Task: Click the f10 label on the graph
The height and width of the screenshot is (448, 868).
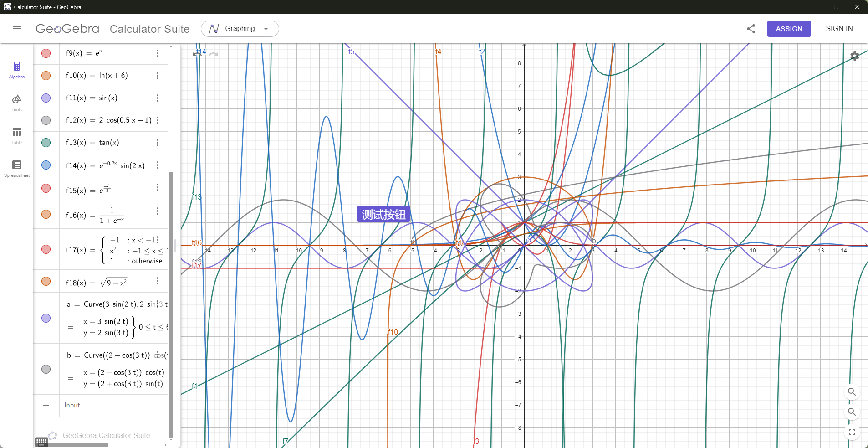Action: [393, 332]
